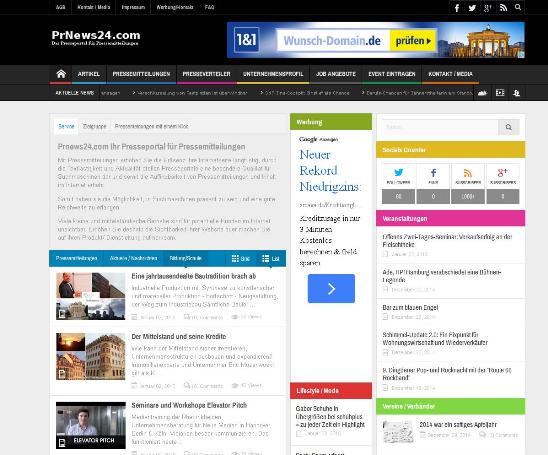This screenshot has height=455, width=548.
Task: Open Gabor Schuhe in Übergrößen article
Action: pyautogui.click(x=330, y=416)
